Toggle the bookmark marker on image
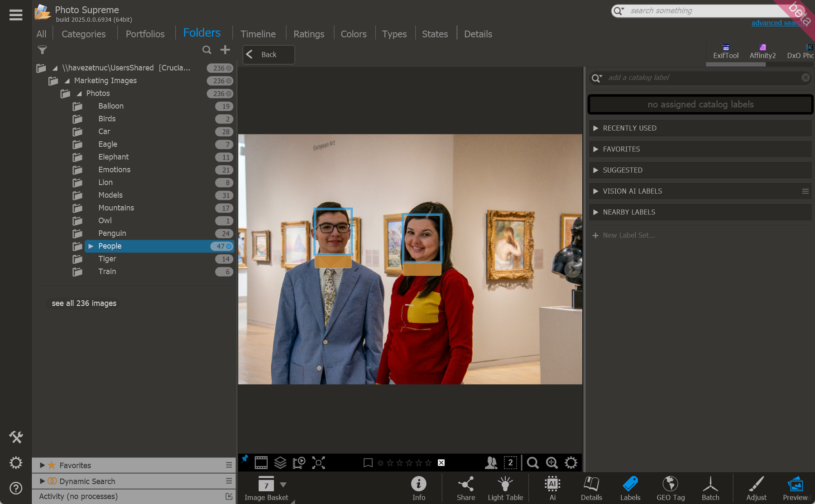This screenshot has width=815, height=504. coord(368,463)
